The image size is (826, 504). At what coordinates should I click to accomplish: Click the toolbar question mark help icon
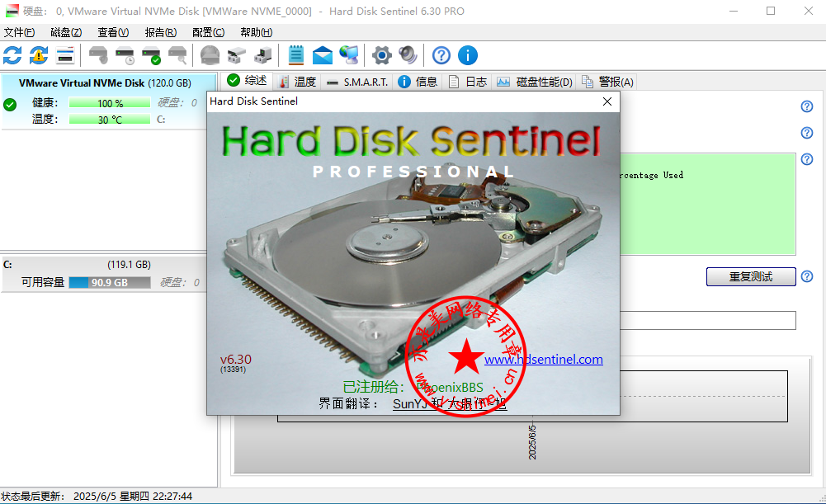point(441,55)
